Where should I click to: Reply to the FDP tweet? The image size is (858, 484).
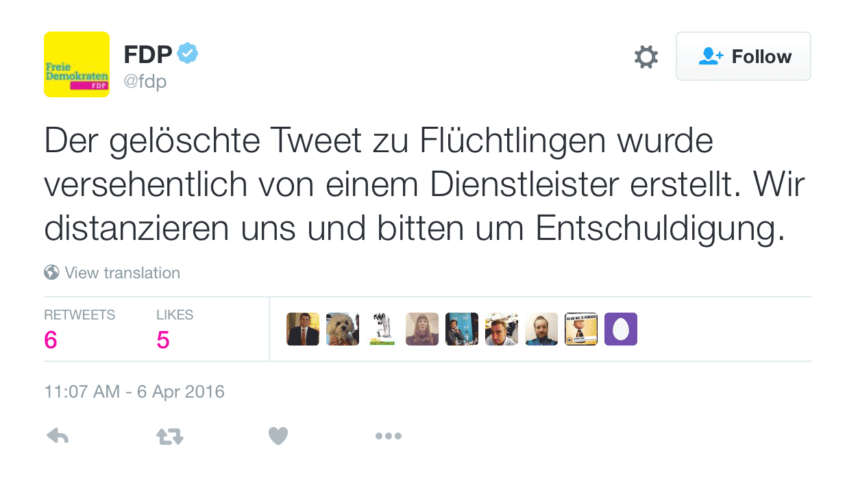(58, 436)
